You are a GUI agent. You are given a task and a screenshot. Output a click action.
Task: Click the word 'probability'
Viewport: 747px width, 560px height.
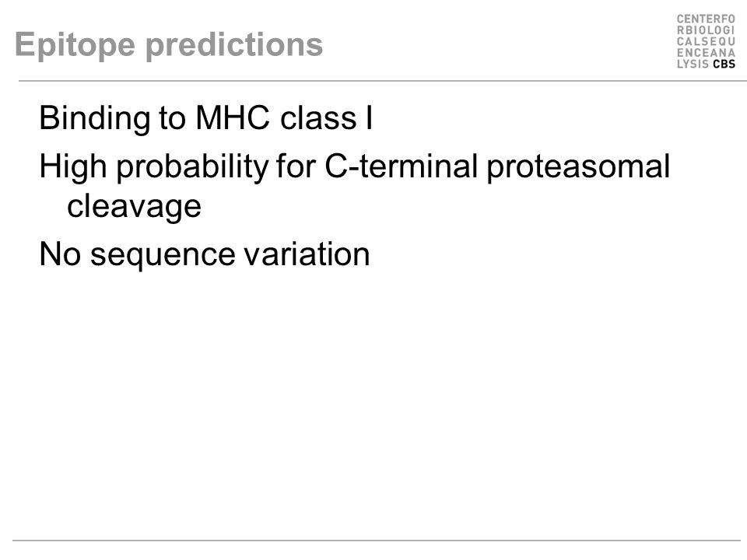[x=192, y=168]
